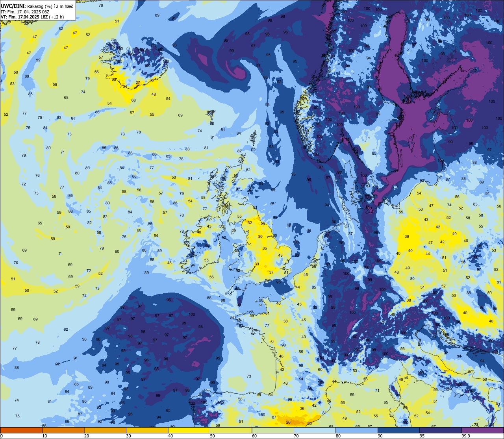
Task: Click the humidity value '36' above the orange patch
Action: (x=302, y=409)
